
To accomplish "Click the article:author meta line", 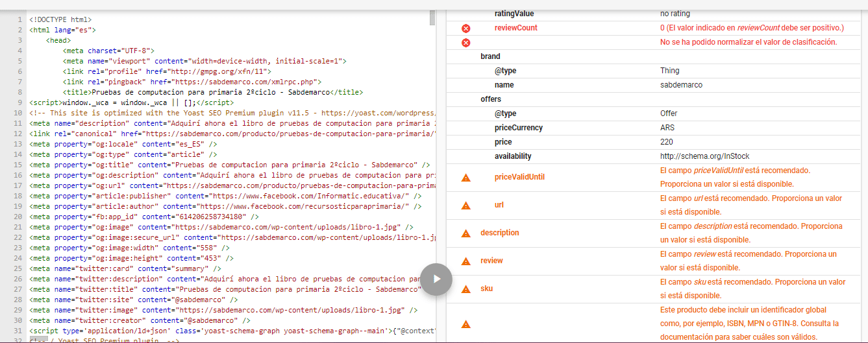I will tap(225, 206).
